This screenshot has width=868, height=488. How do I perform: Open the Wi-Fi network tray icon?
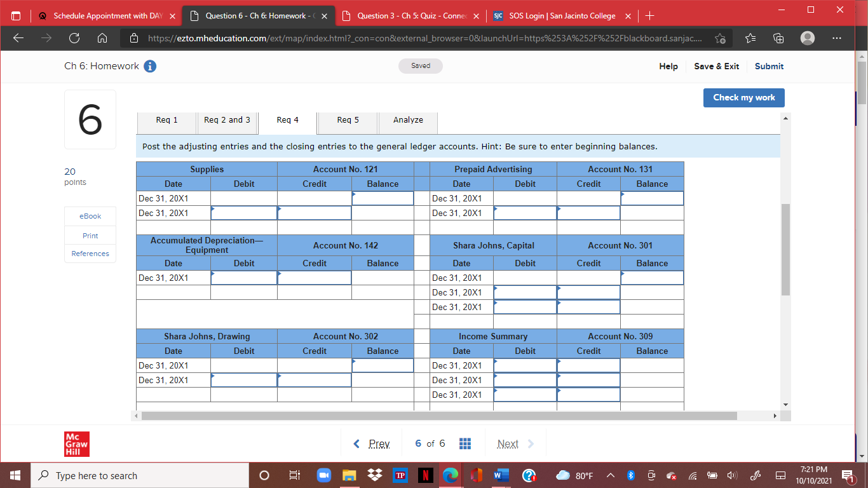[693, 475]
